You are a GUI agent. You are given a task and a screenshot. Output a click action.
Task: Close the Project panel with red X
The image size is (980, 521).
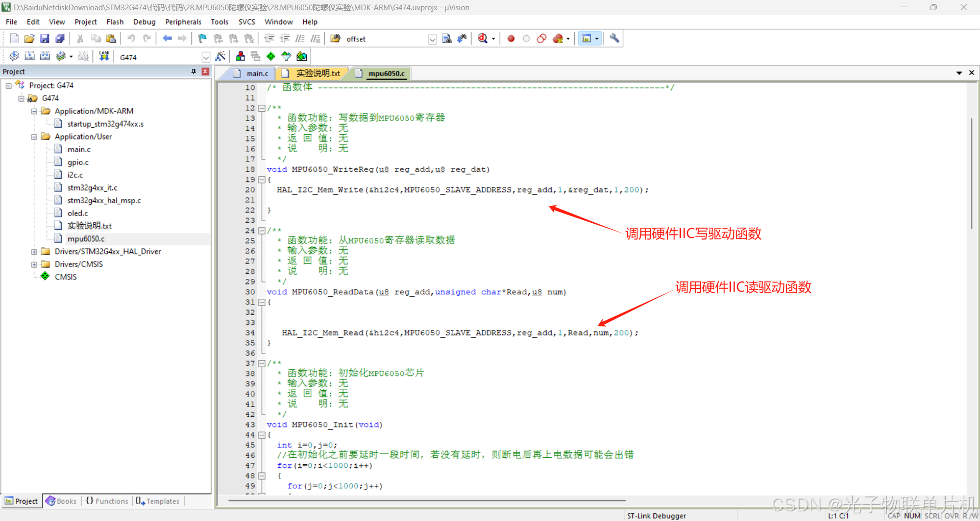click(205, 72)
